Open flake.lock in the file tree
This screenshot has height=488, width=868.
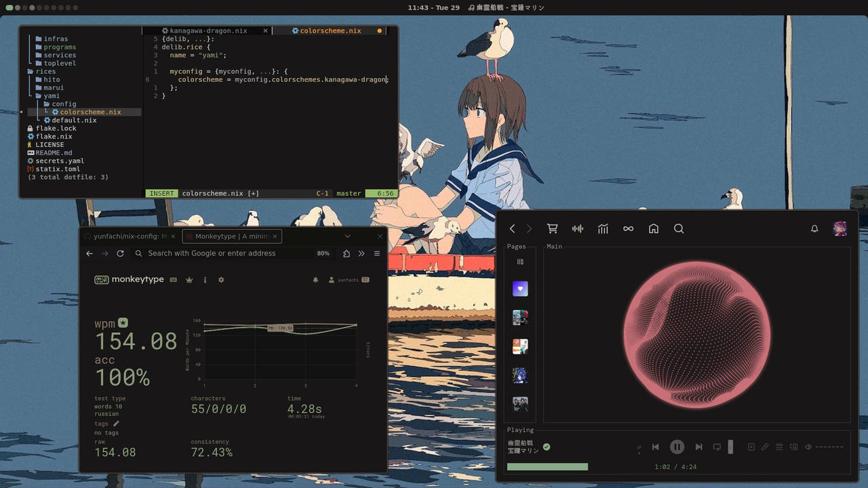(x=52, y=128)
